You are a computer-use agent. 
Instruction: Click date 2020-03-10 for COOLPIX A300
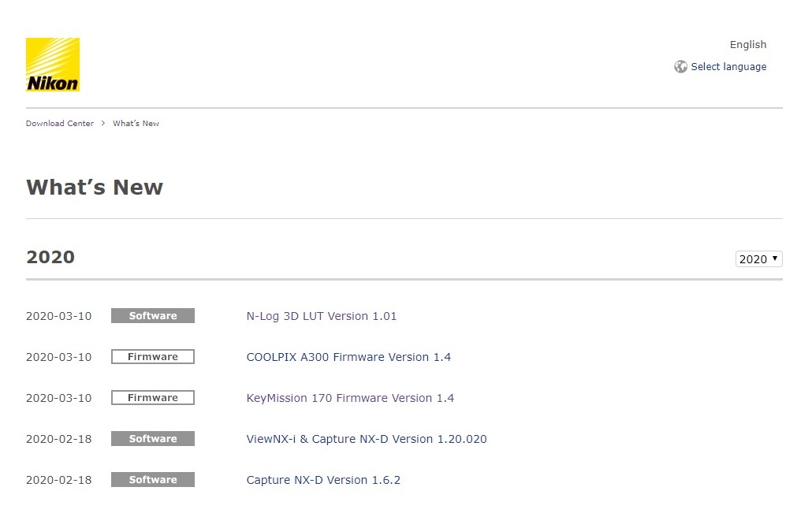coord(58,357)
